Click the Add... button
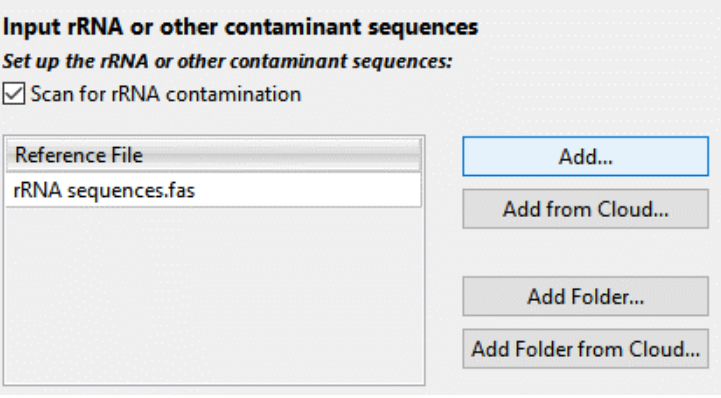 tap(585, 156)
